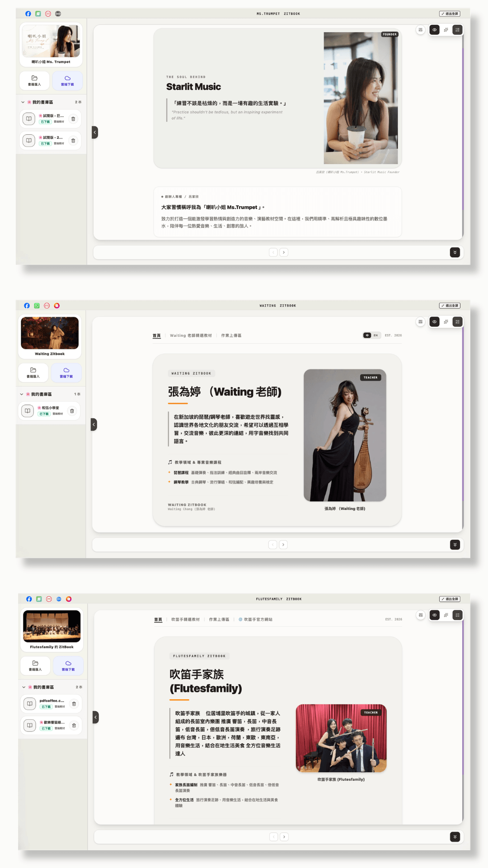Open book icon of 試閱版 - 2... entry
This screenshot has width=488, height=868.
(x=29, y=141)
